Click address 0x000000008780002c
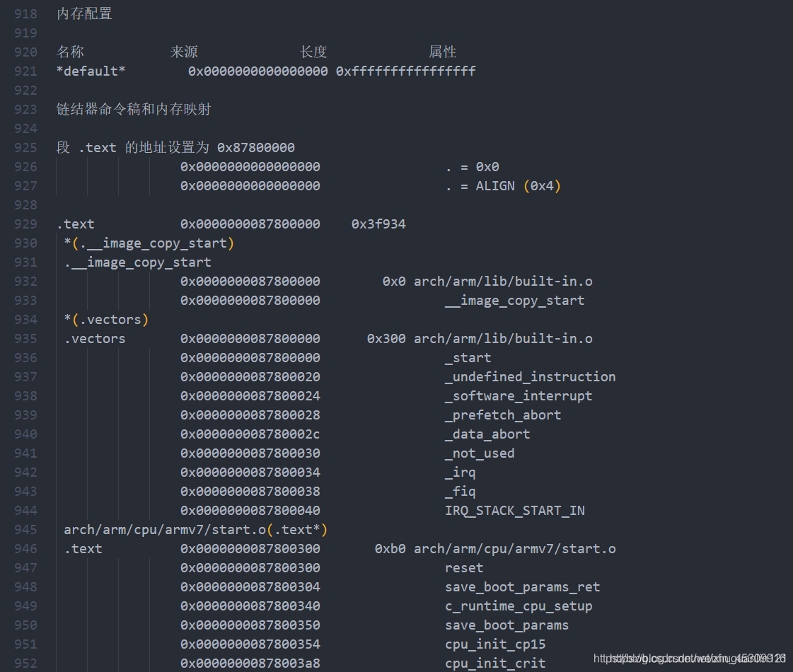The image size is (793, 672). 250,434
